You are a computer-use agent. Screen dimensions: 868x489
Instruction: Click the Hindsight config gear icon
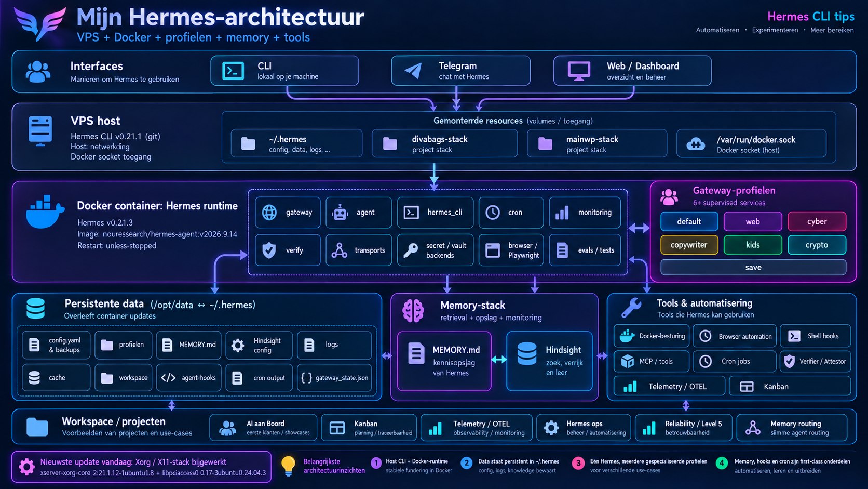pyautogui.click(x=238, y=346)
